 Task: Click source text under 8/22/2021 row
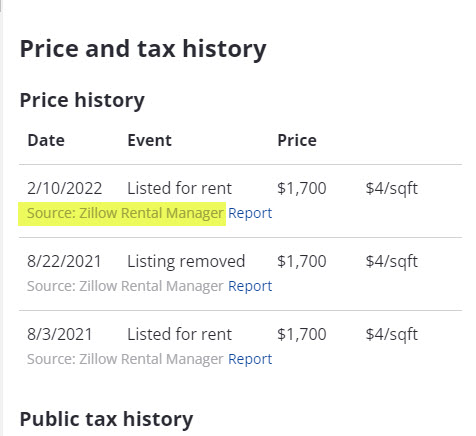click(x=125, y=286)
